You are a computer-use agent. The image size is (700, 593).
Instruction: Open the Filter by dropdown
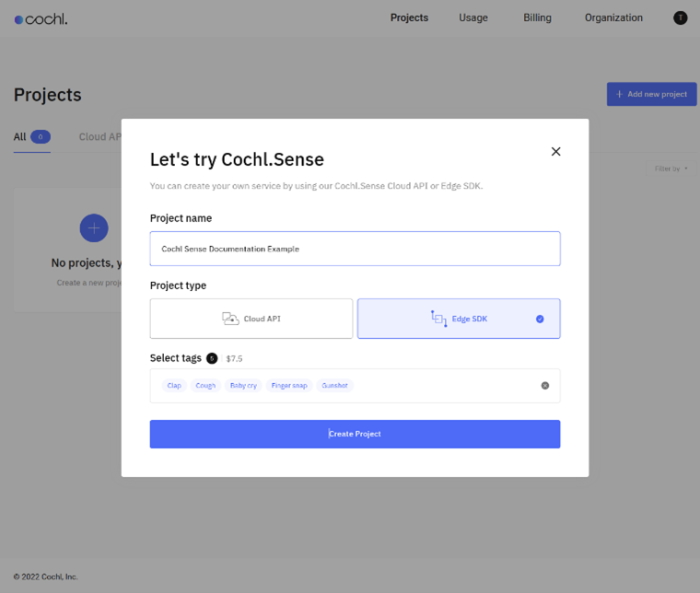[x=671, y=169]
